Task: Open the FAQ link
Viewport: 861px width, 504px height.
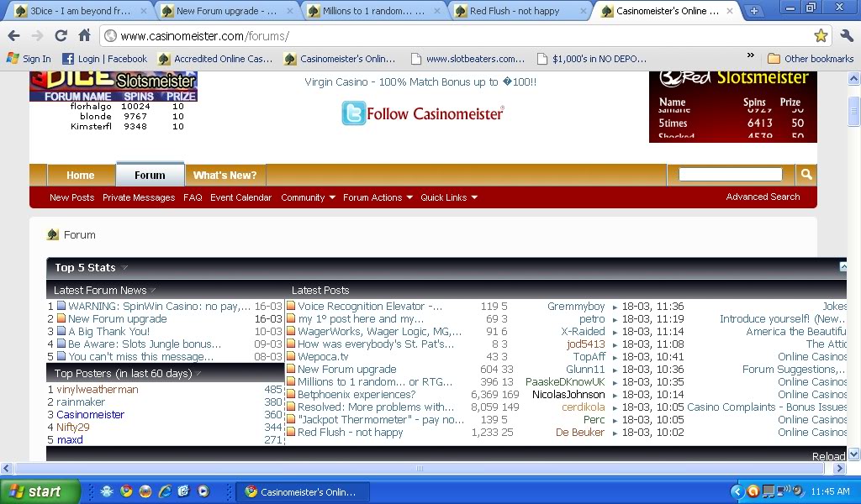Action: (193, 197)
